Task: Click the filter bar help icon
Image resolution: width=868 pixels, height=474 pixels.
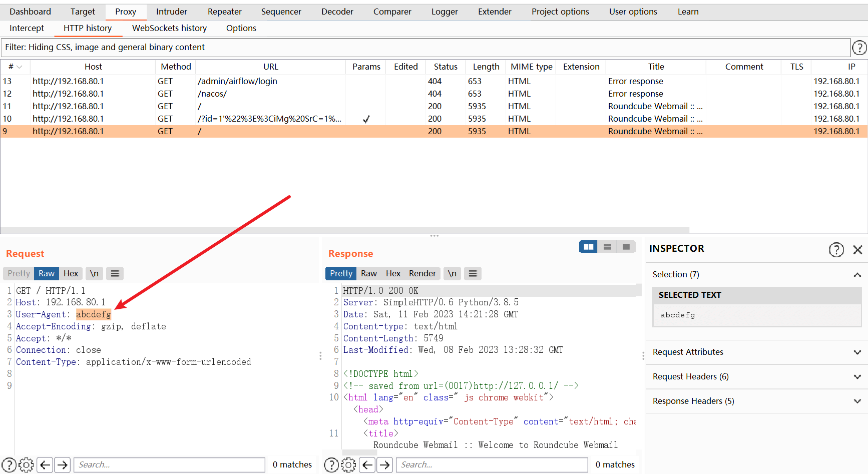Action: pos(859,48)
